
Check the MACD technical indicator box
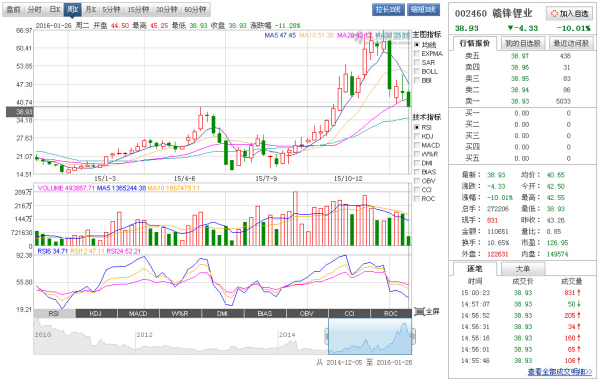(417, 145)
